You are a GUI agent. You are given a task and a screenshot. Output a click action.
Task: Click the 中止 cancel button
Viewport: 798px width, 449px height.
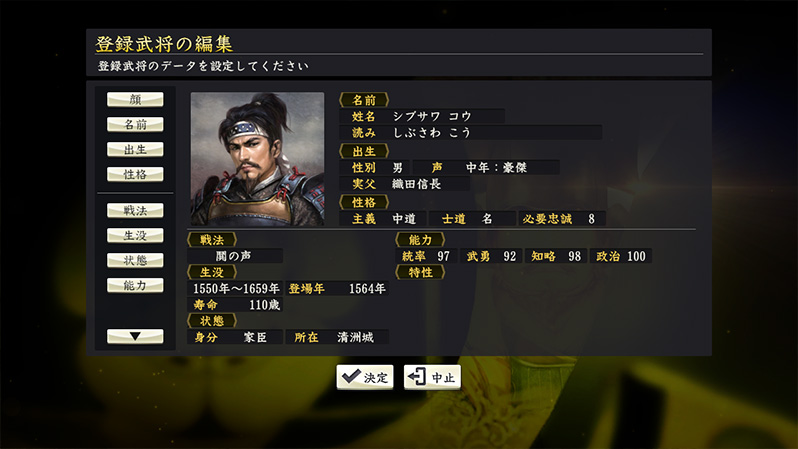click(432, 377)
